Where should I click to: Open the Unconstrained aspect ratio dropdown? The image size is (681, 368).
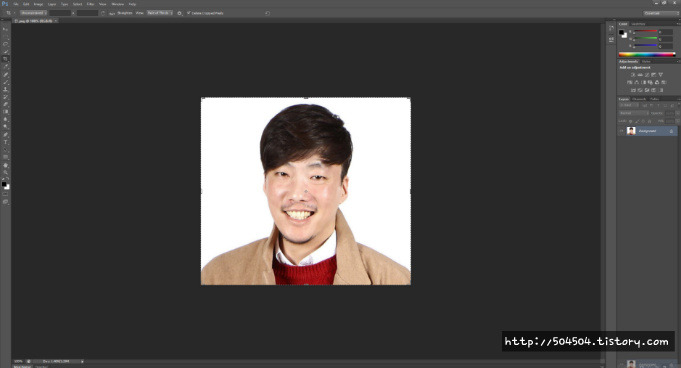(x=33, y=13)
